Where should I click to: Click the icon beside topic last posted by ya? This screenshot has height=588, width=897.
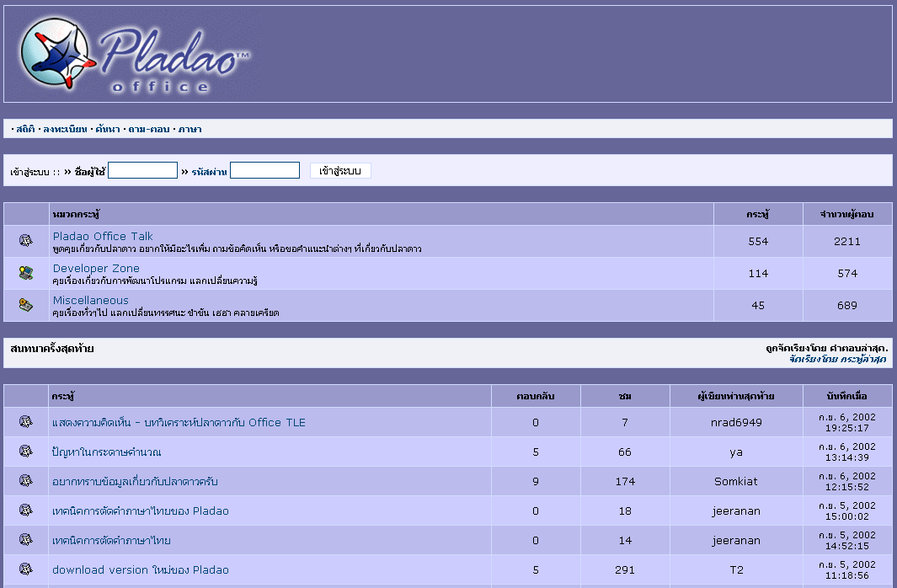26,452
